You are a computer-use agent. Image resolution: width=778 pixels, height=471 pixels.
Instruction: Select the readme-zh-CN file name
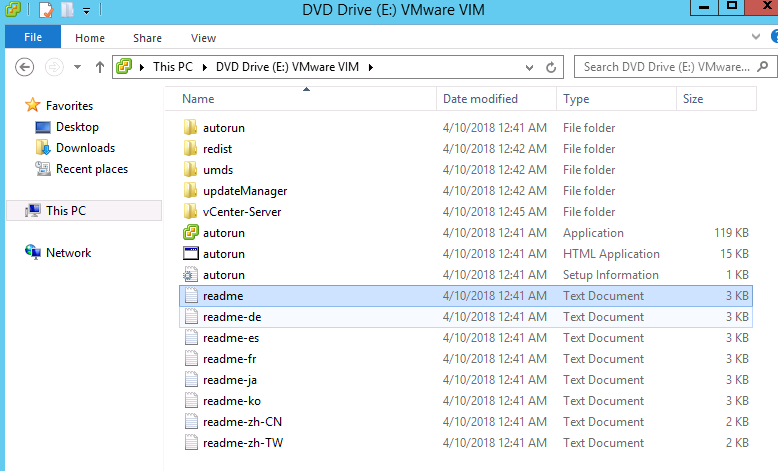coord(242,422)
